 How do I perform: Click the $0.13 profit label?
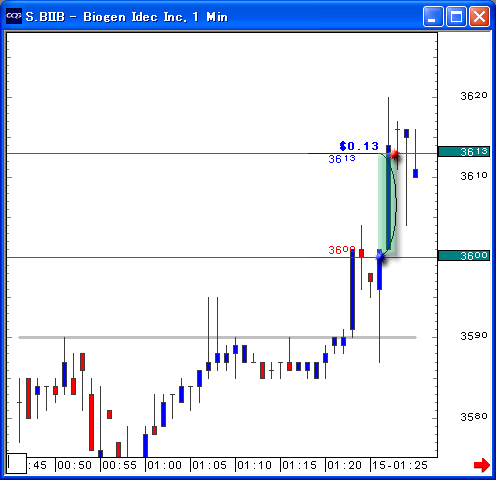coord(359,146)
